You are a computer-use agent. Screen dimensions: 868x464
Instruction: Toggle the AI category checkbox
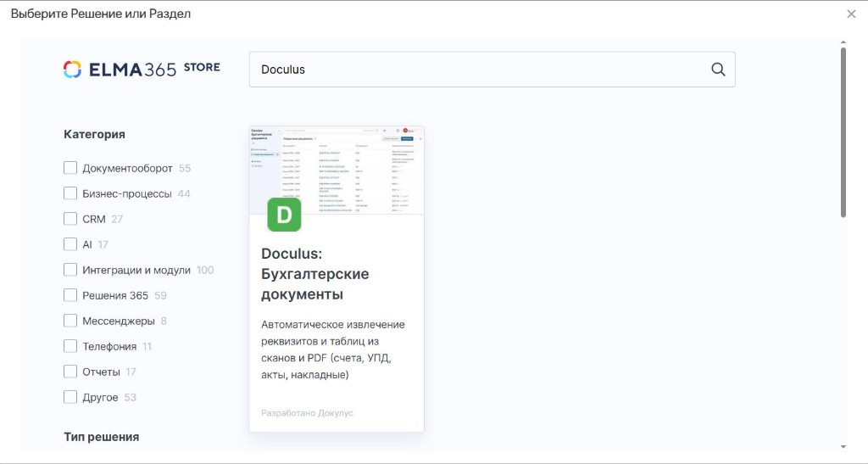(70, 244)
